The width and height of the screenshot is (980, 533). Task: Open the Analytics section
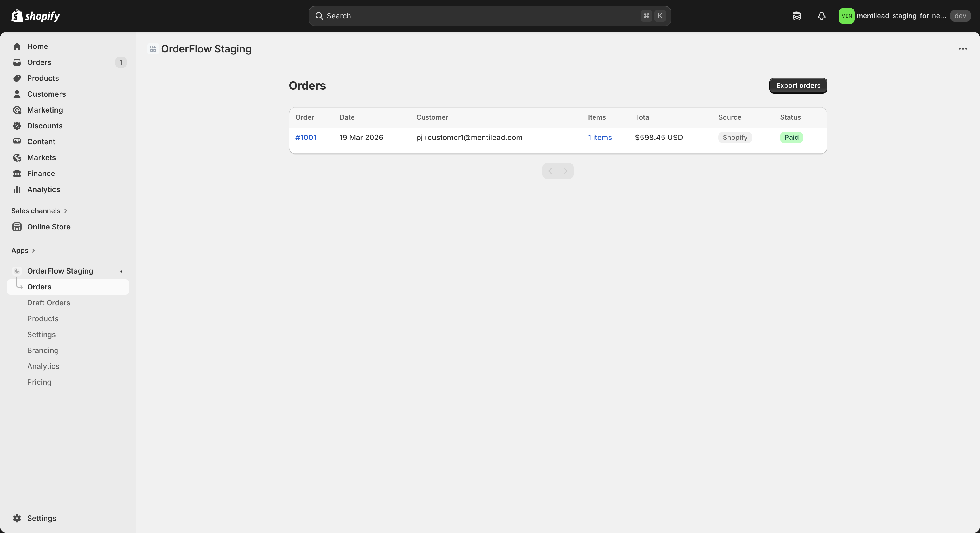pyautogui.click(x=43, y=189)
